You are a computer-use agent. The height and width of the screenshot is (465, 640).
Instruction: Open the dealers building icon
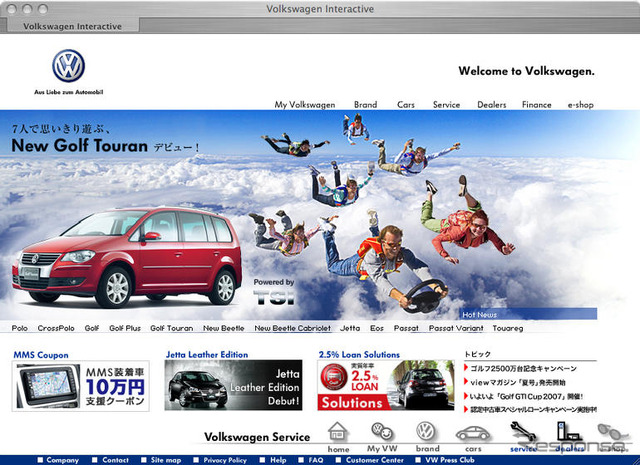click(x=569, y=432)
